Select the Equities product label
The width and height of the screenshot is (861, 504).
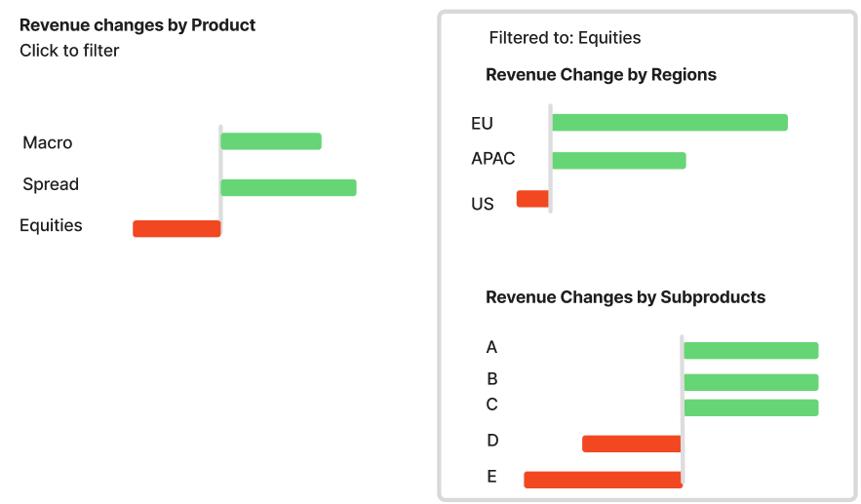coord(51,225)
